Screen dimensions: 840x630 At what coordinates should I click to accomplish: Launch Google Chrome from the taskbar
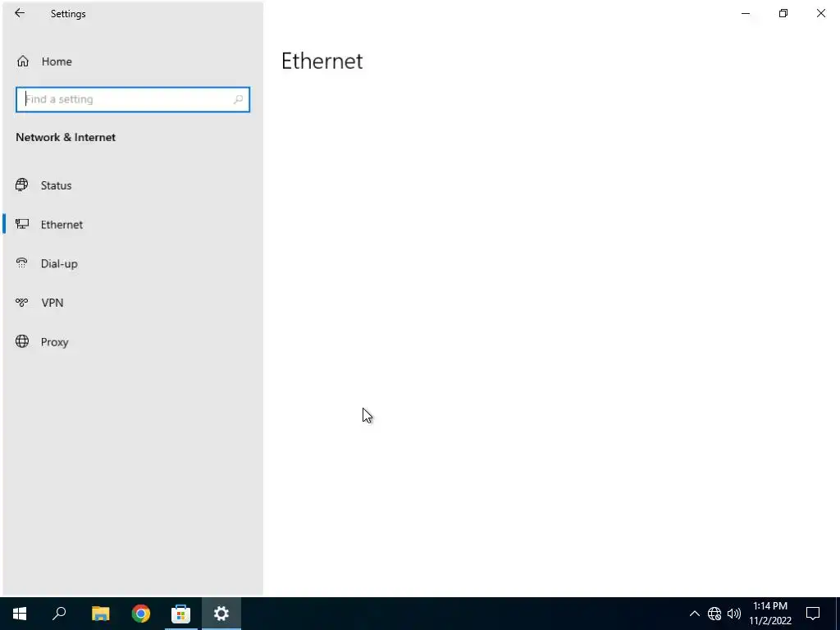(x=141, y=614)
